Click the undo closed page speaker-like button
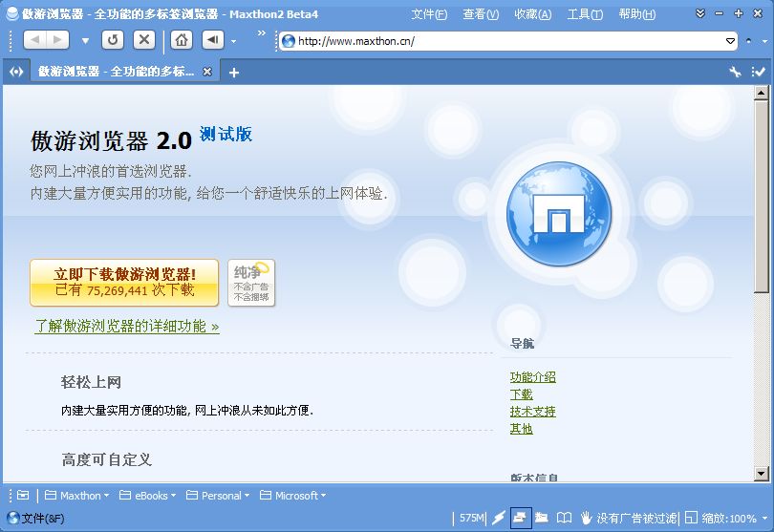The height and width of the screenshot is (532, 774). point(213,40)
